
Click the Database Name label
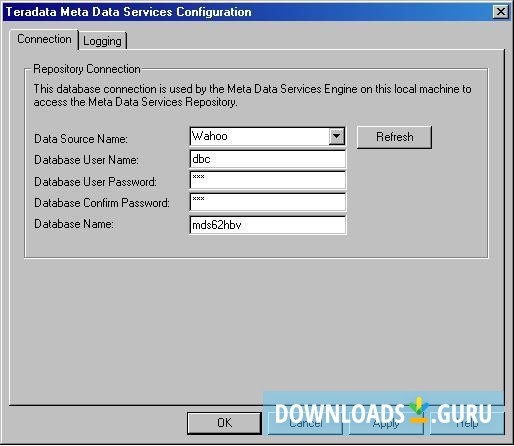coord(74,224)
